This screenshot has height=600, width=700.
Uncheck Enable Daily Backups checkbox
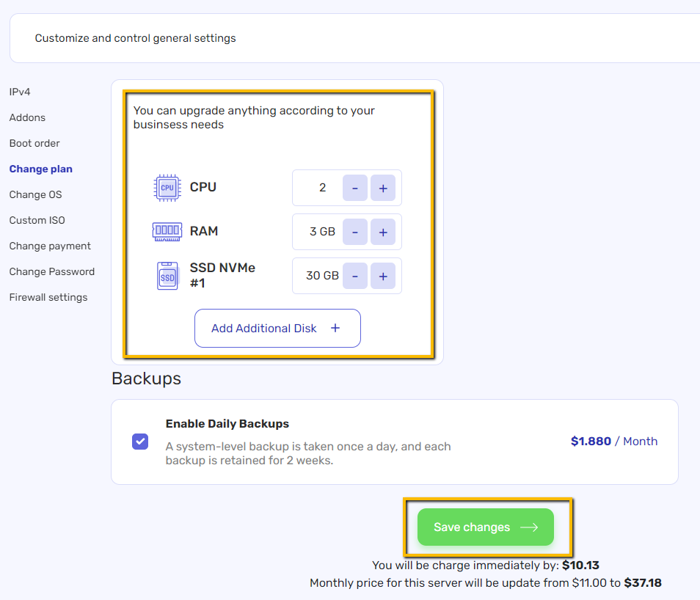point(140,442)
